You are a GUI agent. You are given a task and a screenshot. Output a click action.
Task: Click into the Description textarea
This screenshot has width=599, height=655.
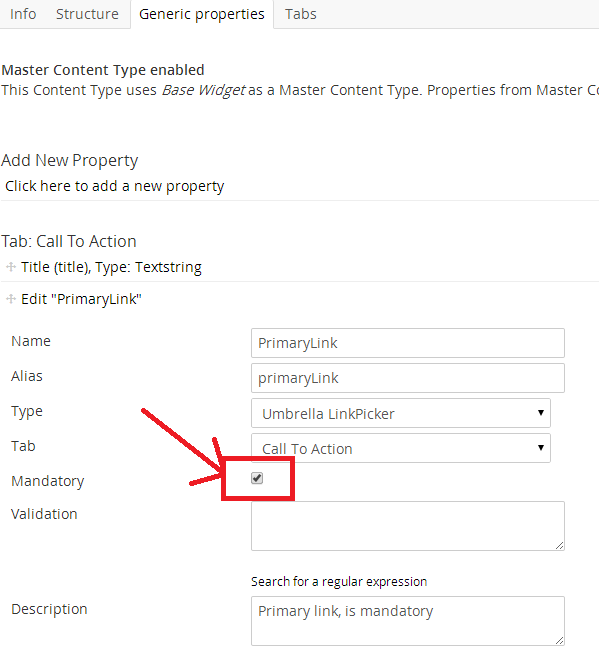point(408,621)
